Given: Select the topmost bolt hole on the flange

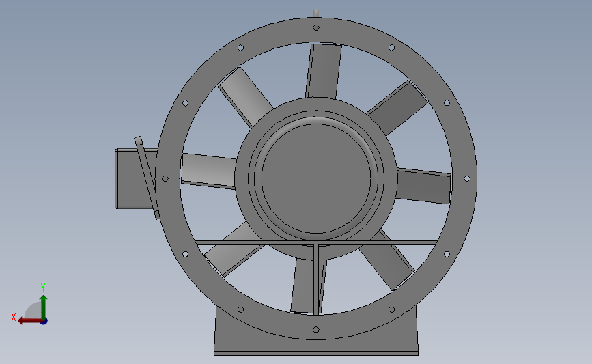Looking at the screenshot, I should 316,27.
